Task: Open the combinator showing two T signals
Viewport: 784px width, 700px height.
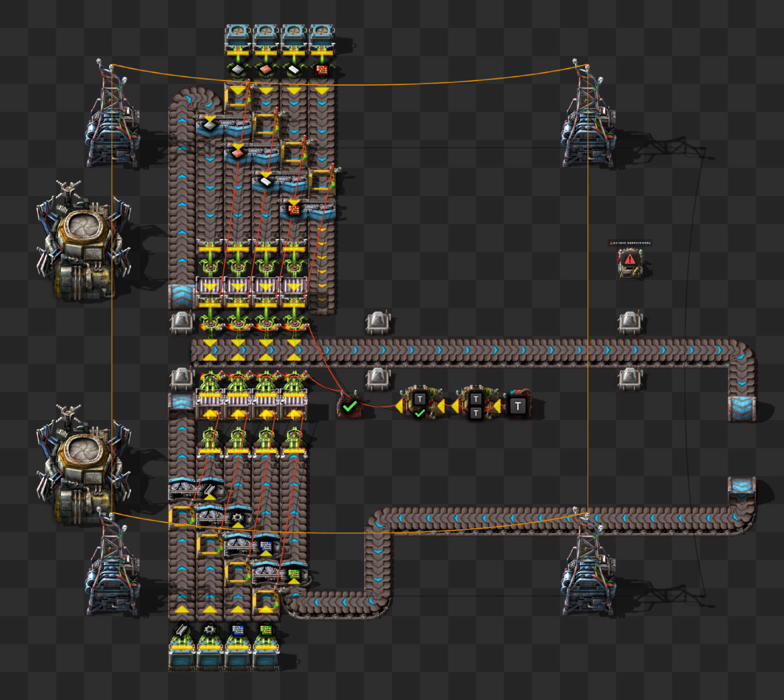Action: [475, 406]
